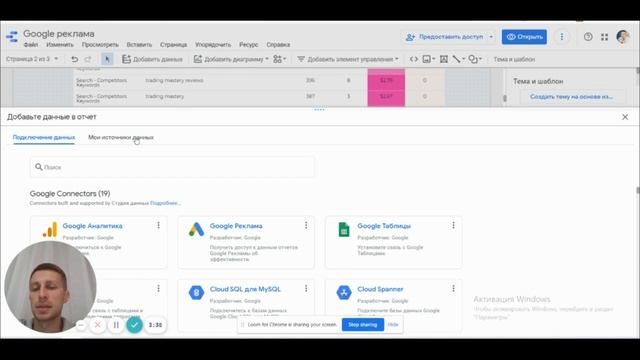Open the help question mark icon
Viewport: 640px width, 360px height.
pyautogui.click(x=588, y=37)
